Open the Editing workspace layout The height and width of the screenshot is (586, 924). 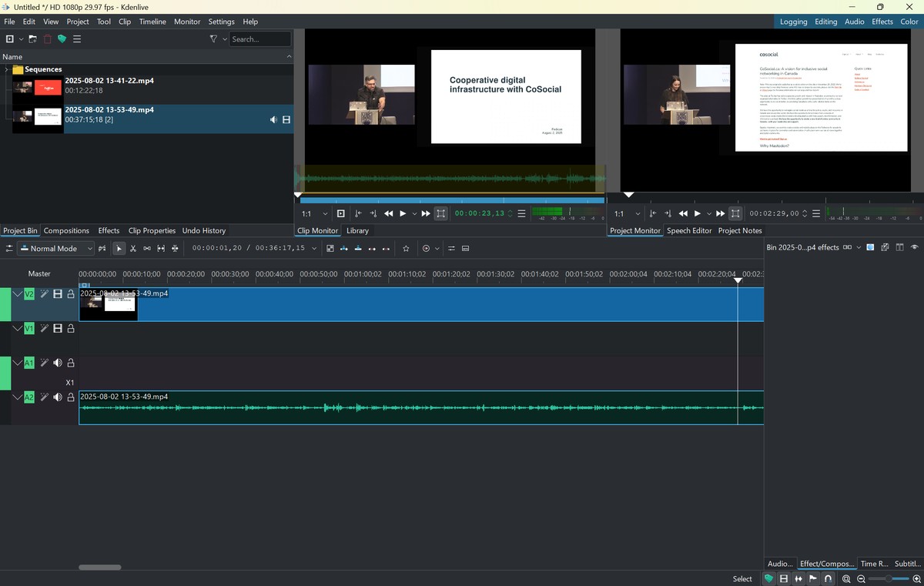825,22
